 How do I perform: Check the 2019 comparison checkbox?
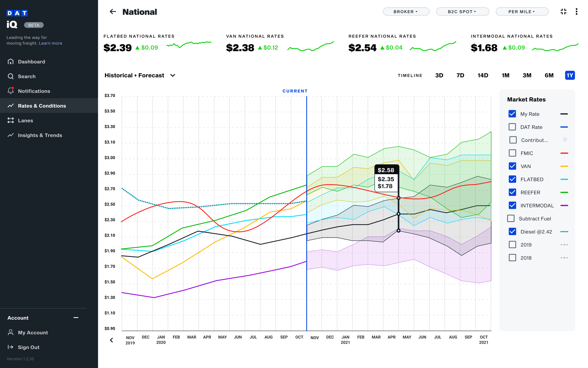point(512,244)
